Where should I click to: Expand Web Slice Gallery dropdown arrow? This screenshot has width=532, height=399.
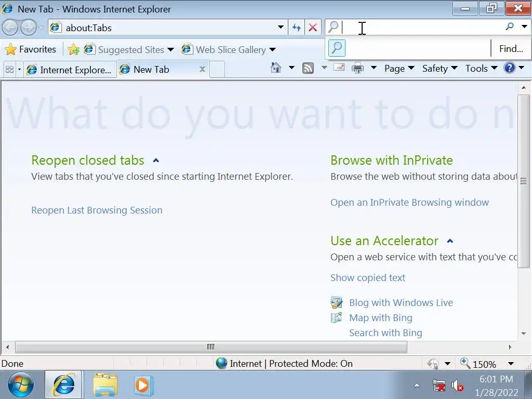pyautogui.click(x=272, y=50)
